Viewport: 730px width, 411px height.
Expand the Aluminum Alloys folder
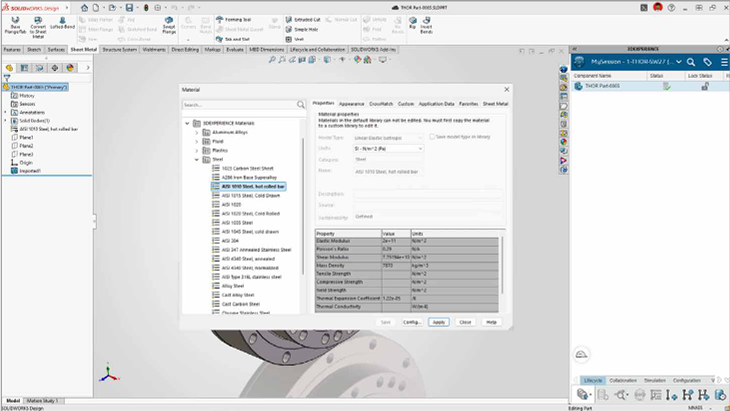click(x=196, y=133)
